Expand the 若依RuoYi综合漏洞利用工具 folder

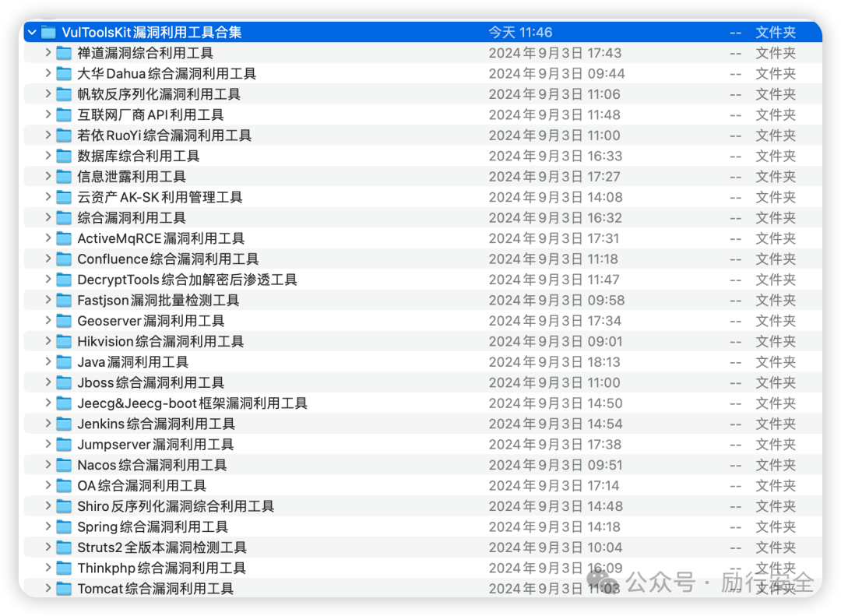(x=48, y=135)
